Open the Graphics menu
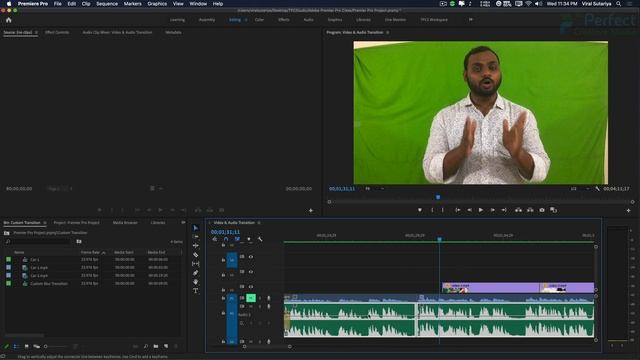The height and width of the screenshot is (360, 640). coord(157,4)
